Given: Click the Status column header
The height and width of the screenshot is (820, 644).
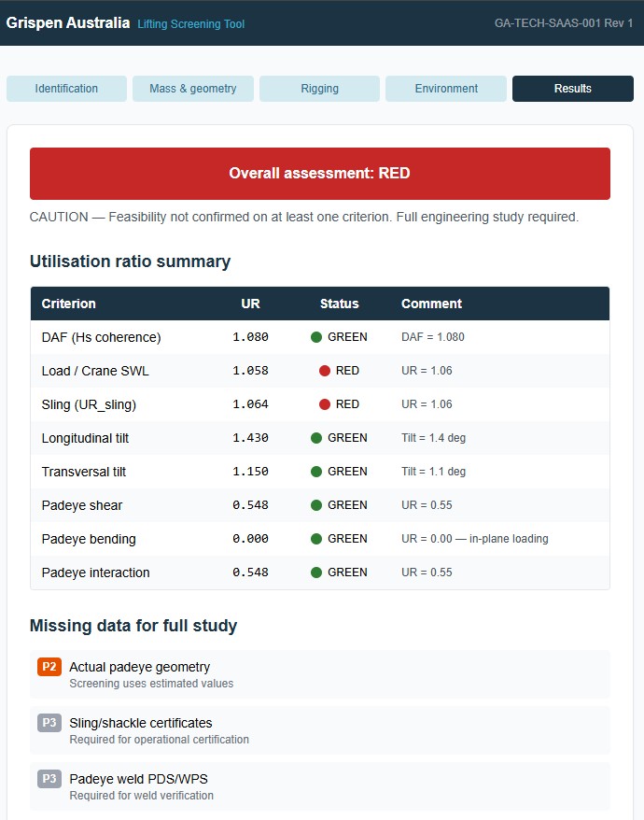Looking at the screenshot, I should point(339,304).
